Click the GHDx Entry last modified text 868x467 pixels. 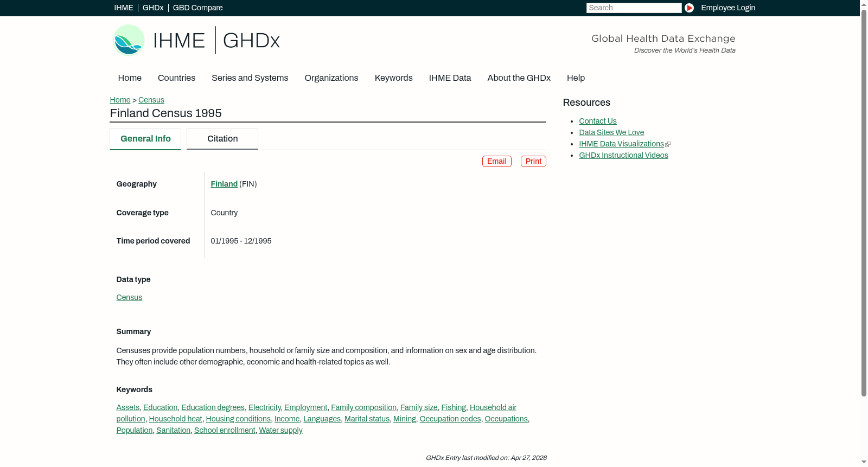pyautogui.click(x=486, y=458)
